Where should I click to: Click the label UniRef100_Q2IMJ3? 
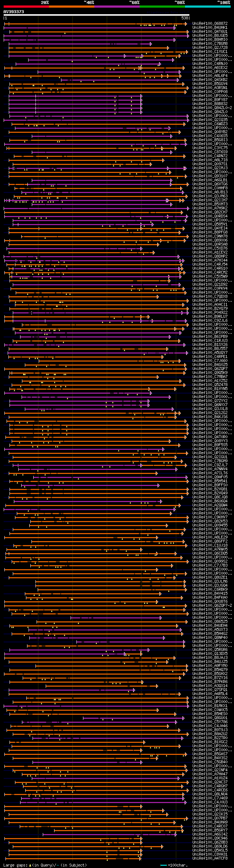coord(210,168)
